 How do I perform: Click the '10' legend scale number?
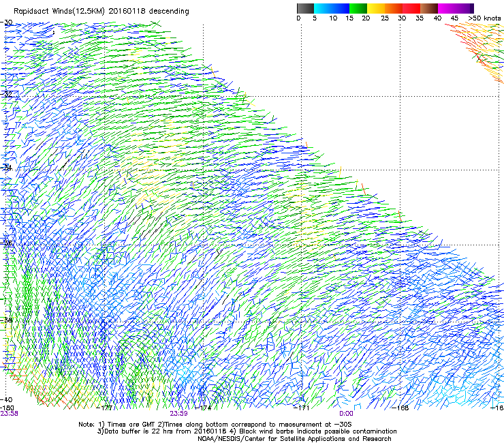(x=333, y=18)
